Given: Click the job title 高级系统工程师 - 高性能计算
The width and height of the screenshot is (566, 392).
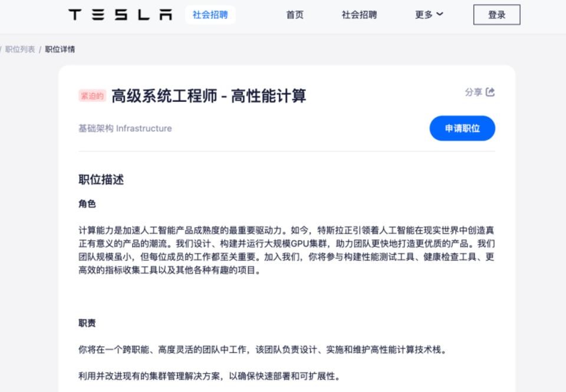Looking at the screenshot, I should pos(209,95).
